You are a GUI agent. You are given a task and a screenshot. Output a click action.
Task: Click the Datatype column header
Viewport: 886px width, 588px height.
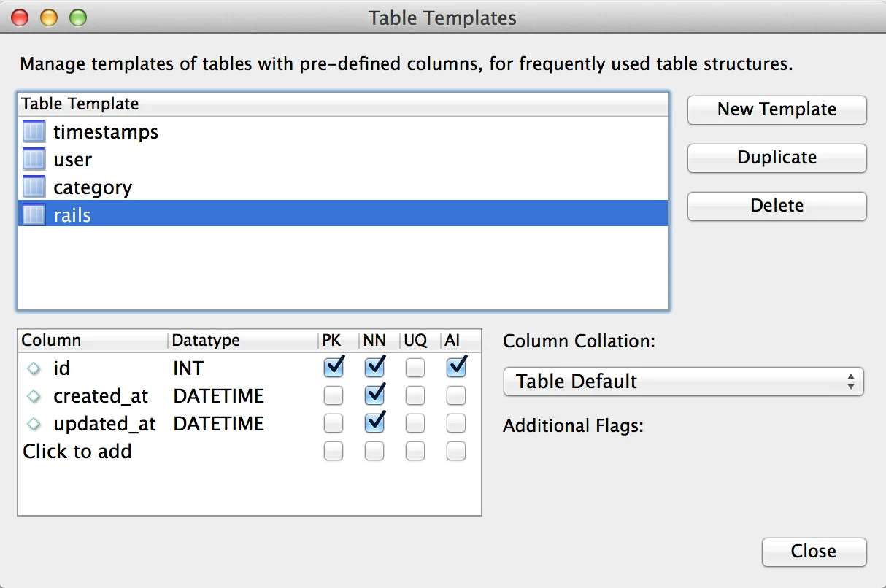pos(206,341)
